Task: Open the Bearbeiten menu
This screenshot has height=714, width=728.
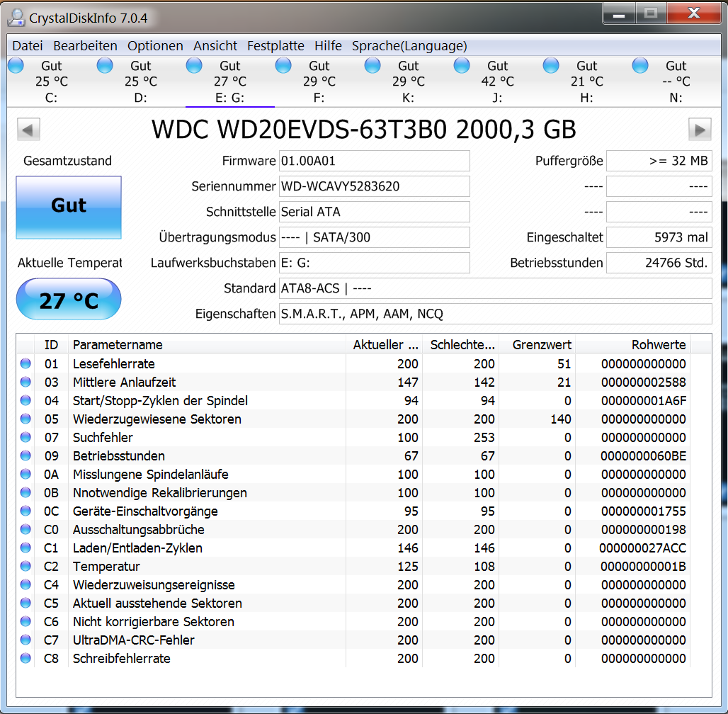Action: 85,46
